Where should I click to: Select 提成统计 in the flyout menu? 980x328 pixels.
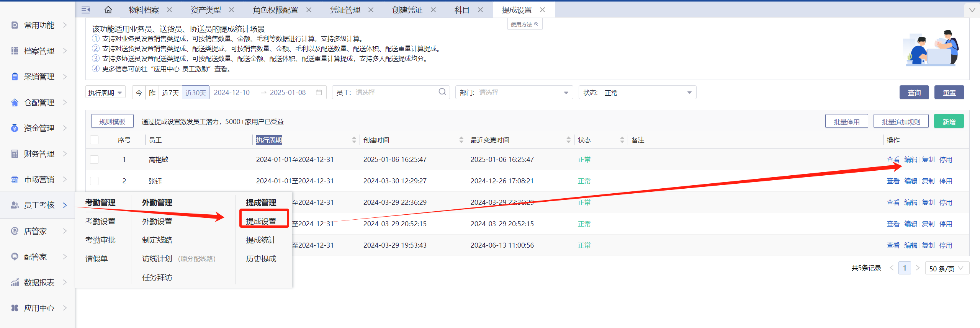(x=261, y=240)
